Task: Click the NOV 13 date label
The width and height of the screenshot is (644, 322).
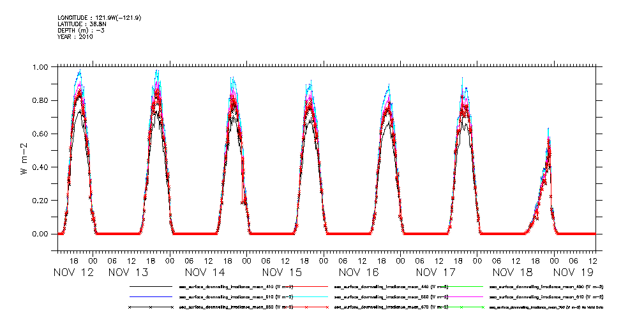Action: click(x=129, y=272)
